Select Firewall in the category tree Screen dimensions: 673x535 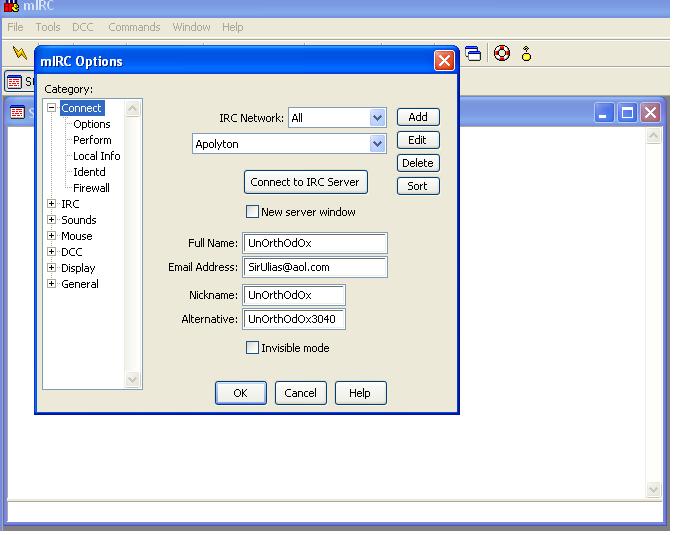[91, 188]
